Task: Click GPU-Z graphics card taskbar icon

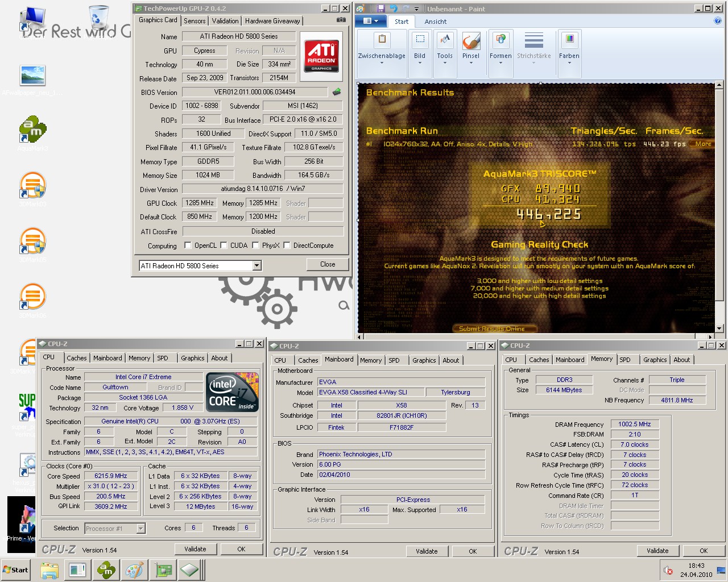Action: click(x=163, y=570)
